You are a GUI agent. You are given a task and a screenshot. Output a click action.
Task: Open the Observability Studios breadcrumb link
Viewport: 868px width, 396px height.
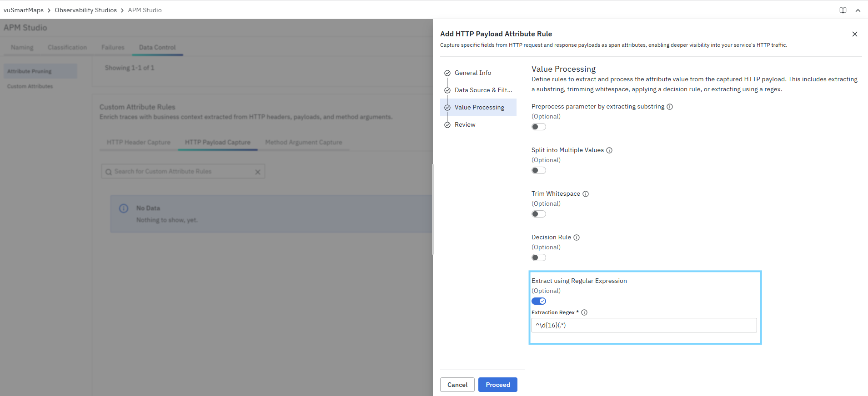[85, 10]
